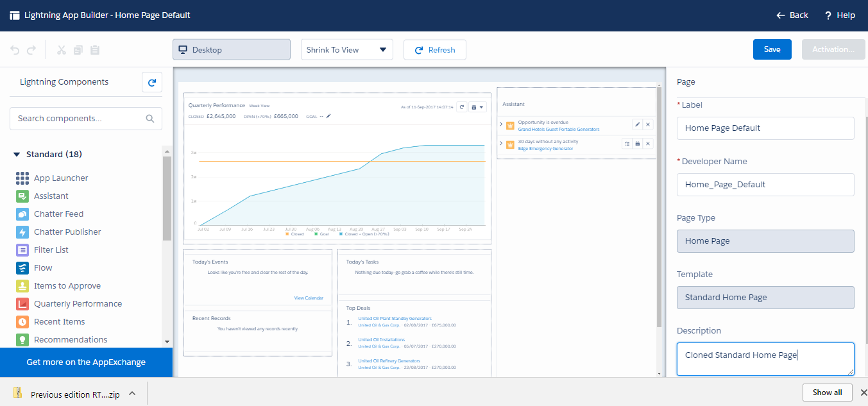The width and height of the screenshot is (868, 406).
Task: Select Desktop form factor view
Action: 232,49
